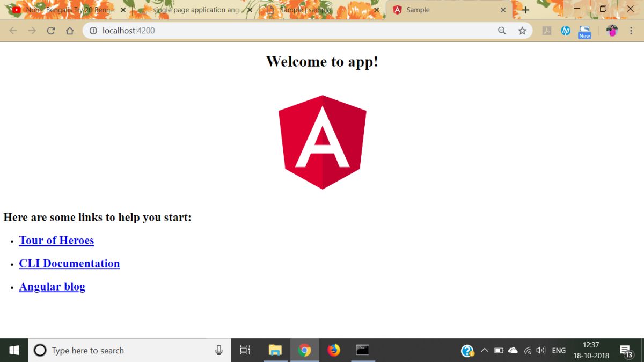644x362 pixels.
Task: Restore down the Chrome window
Action: point(603,9)
